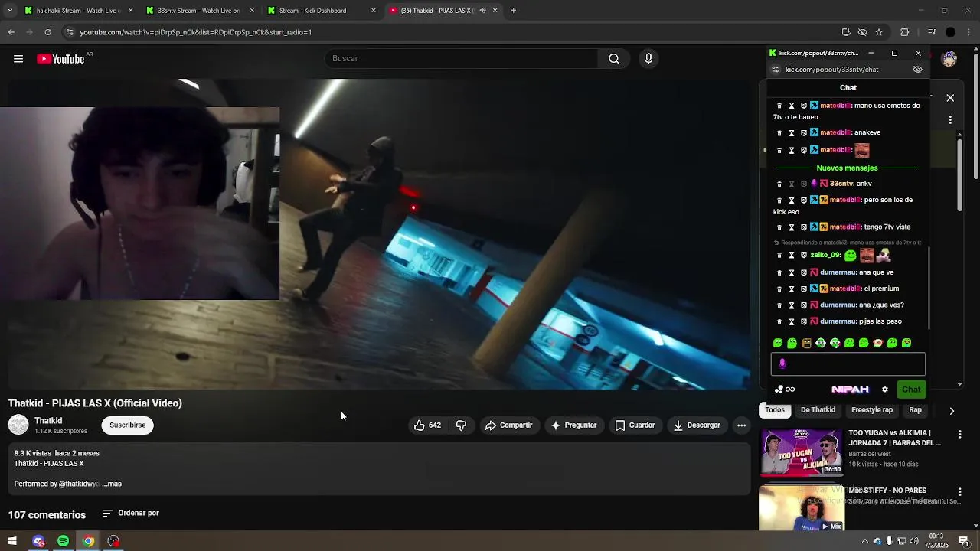Click the purple microphone icon in chat input

click(782, 364)
